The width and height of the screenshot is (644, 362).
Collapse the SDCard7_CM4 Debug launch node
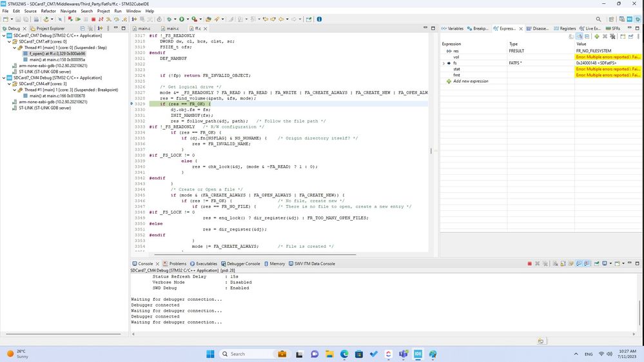click(4, 77)
